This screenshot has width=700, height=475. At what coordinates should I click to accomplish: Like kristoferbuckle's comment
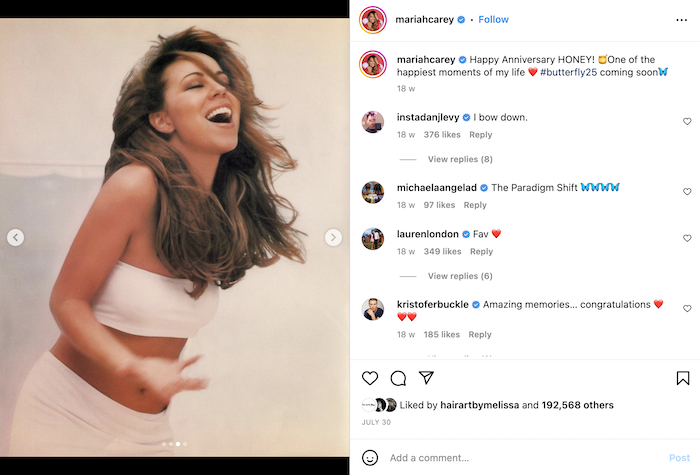pyautogui.click(x=687, y=309)
